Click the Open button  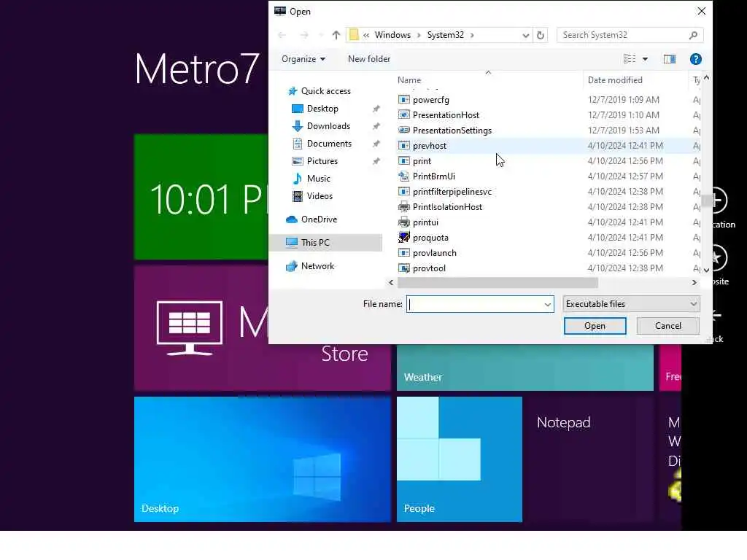pos(595,326)
